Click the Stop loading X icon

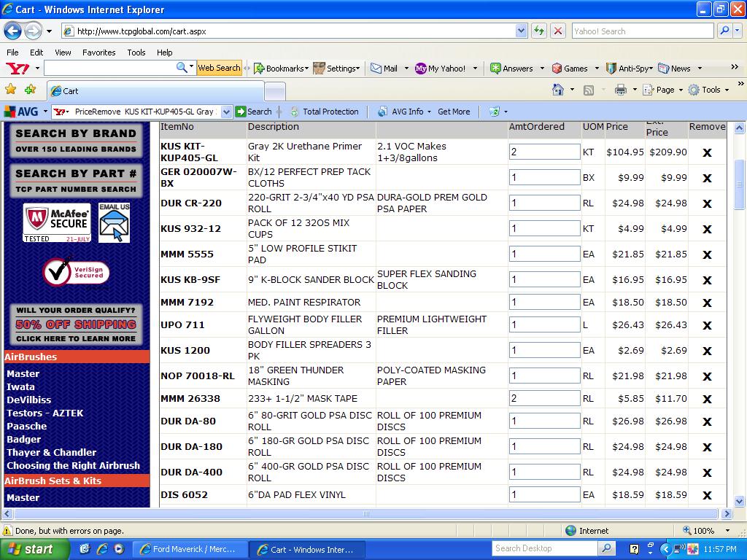click(x=557, y=31)
